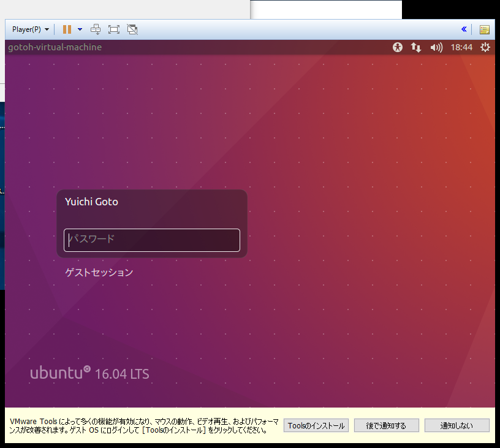Click the 18:44 clock
The image size is (500, 448).
(x=461, y=48)
